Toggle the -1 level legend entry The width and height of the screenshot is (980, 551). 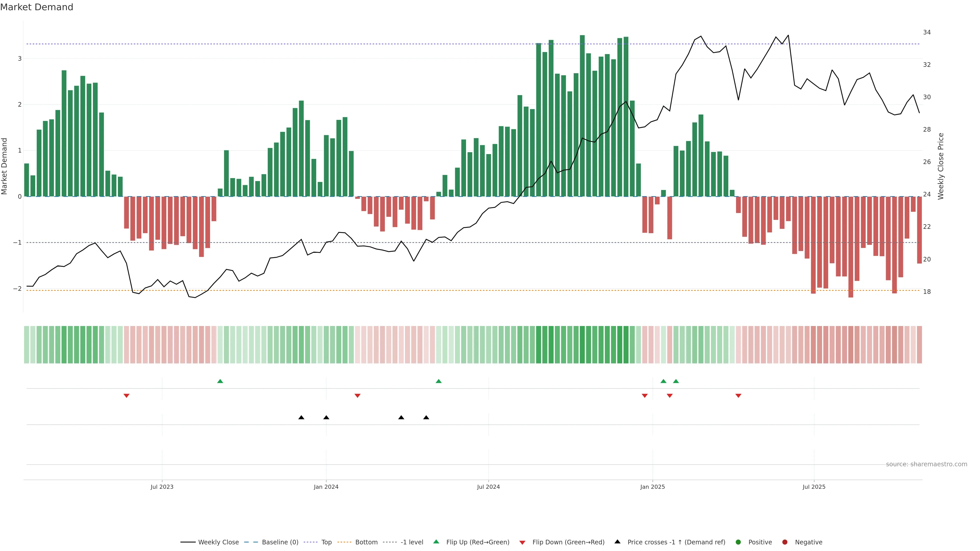click(412, 542)
